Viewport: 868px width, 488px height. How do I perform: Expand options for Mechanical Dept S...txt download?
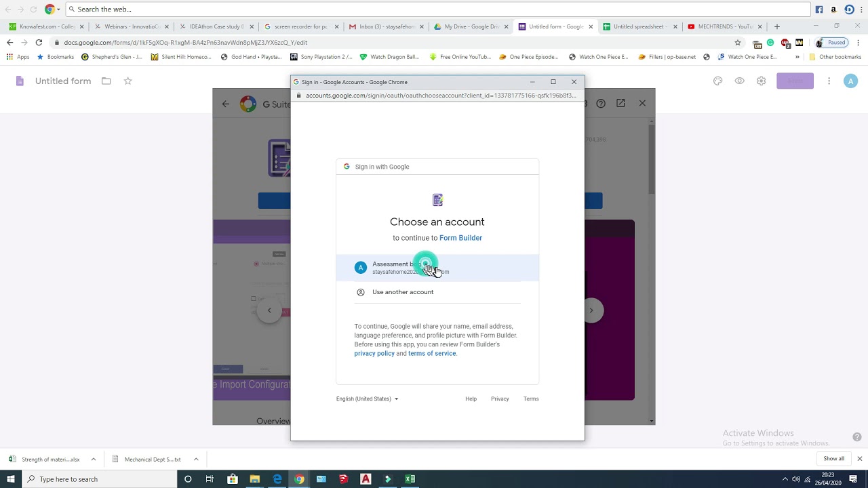pyautogui.click(x=196, y=459)
